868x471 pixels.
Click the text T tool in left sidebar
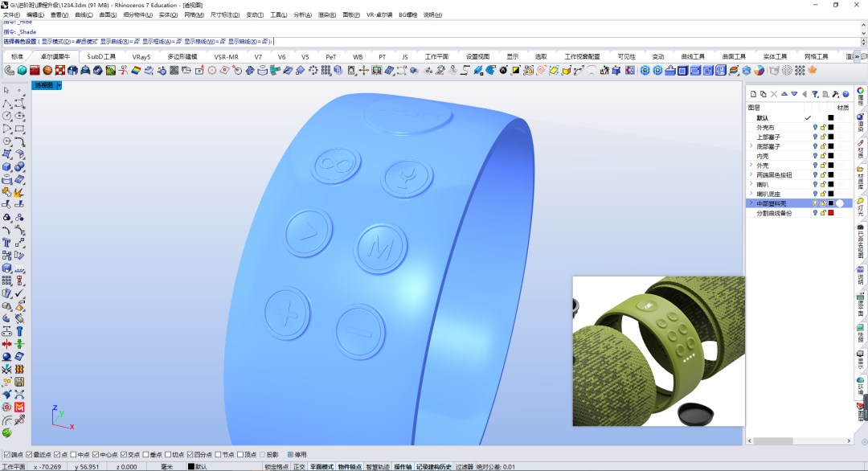[6, 243]
